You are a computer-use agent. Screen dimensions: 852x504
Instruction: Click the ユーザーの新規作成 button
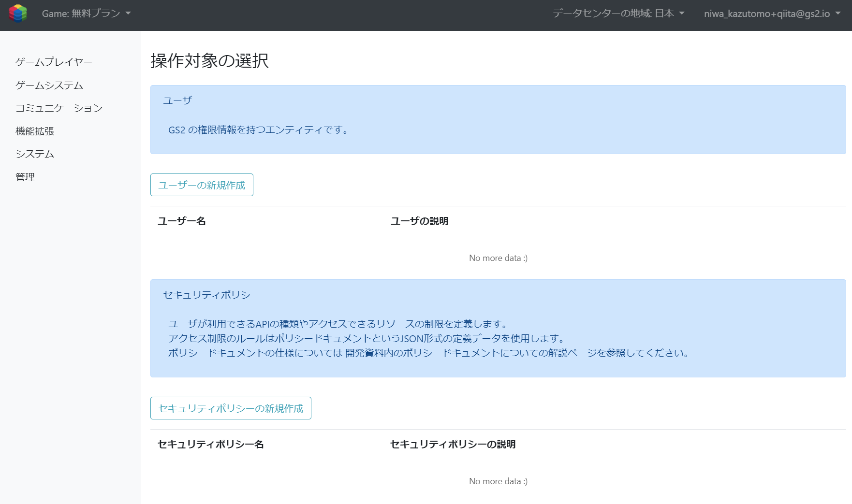point(202,185)
